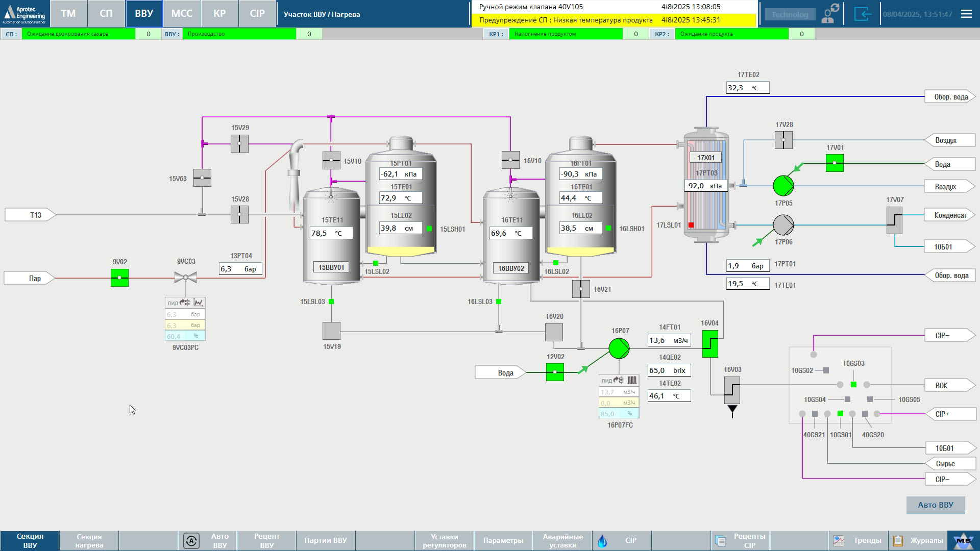Open the Тренды button
The image size is (980, 551).
(x=859, y=540)
